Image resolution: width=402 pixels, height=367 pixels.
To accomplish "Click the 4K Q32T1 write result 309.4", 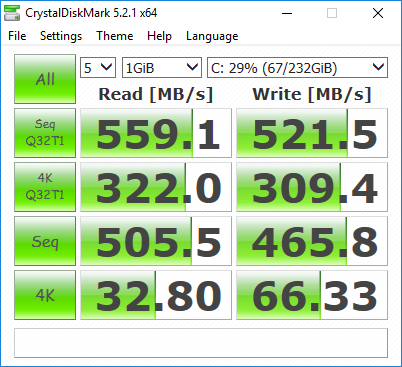I will [x=312, y=187].
